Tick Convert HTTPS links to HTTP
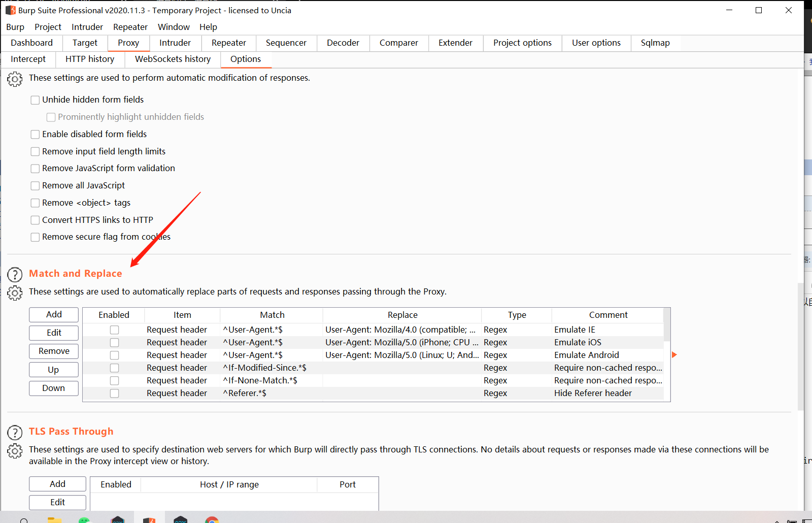Viewport: 812px width, 523px height. [x=35, y=220]
